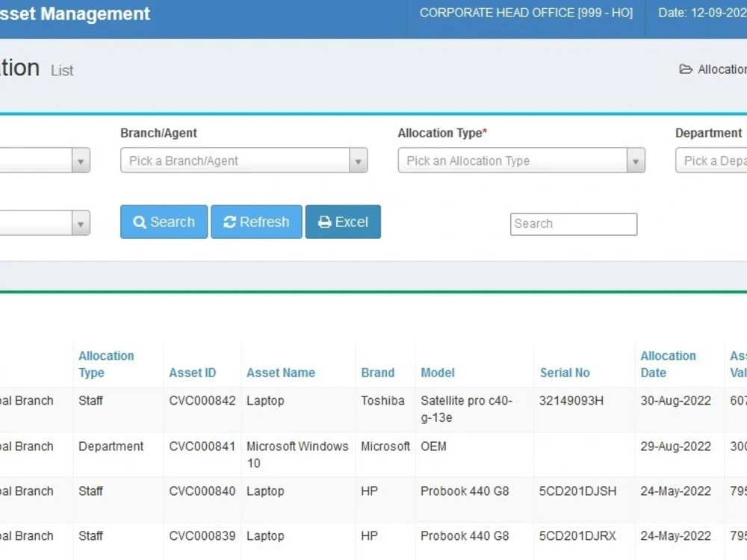Click the Refresh button
Viewport: 747px width, 560px height.
tap(256, 222)
